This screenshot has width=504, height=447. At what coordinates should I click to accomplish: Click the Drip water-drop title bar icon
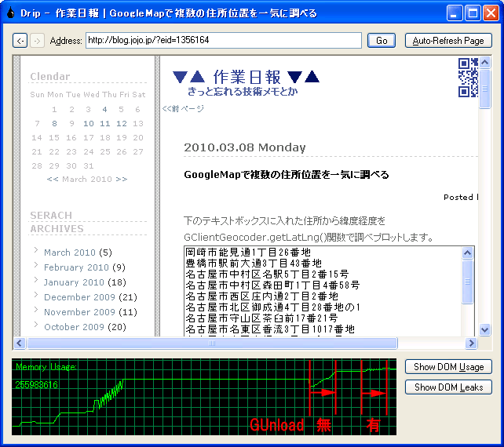[11, 13]
